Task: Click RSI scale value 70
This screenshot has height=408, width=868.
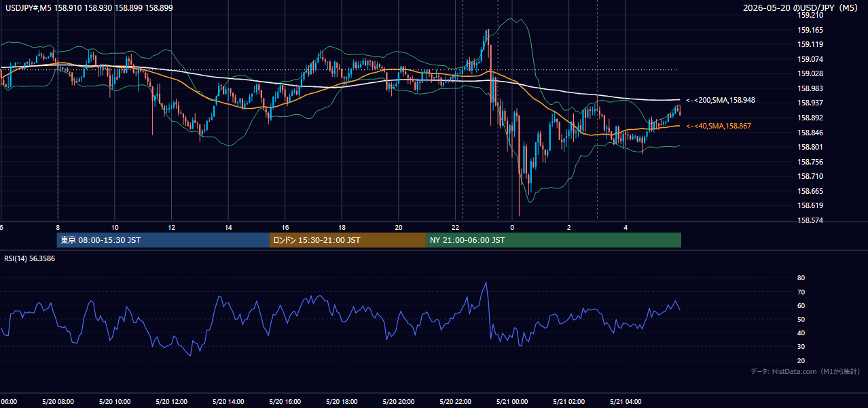Action: (x=801, y=292)
